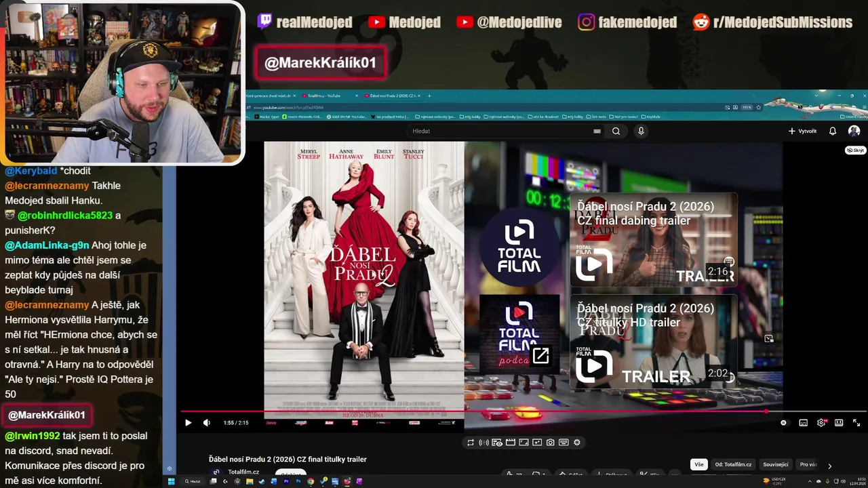This screenshot has width=868, height=488.
Task: Open Windows Start menu
Action: click(171, 481)
